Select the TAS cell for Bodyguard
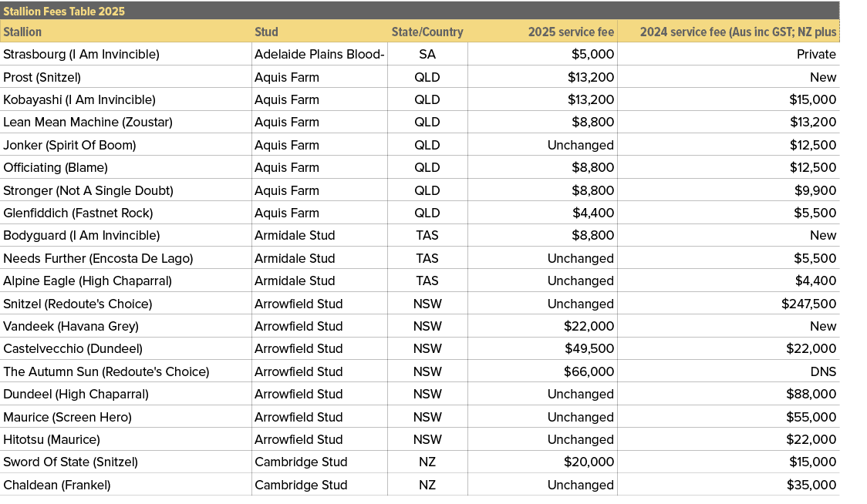867x504 pixels. point(427,235)
